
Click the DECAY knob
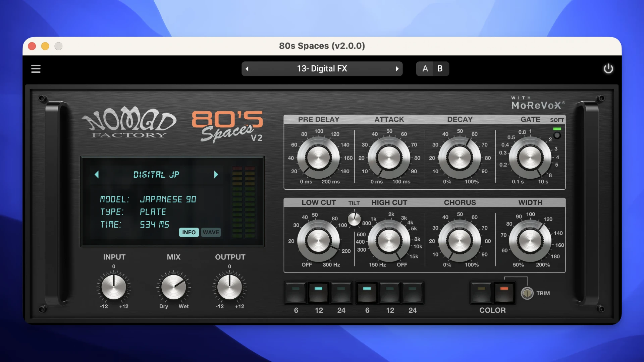[x=460, y=158]
